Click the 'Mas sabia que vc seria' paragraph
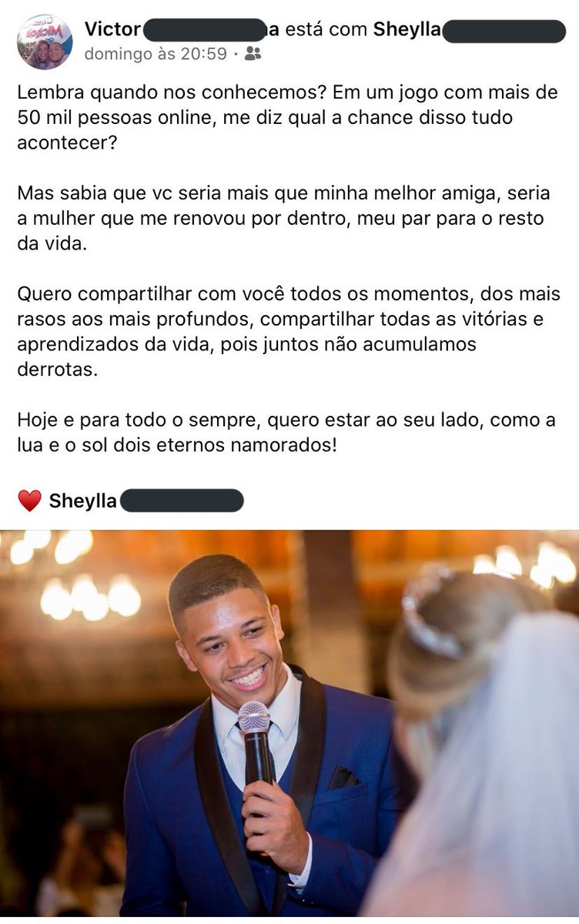The height and width of the screenshot is (924, 579). point(283,218)
